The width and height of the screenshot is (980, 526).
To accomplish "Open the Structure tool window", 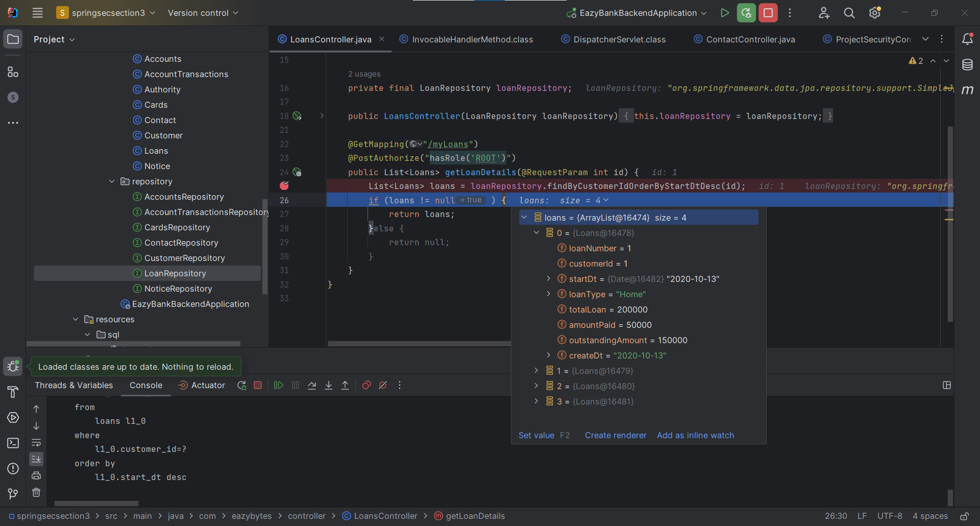I will [x=13, y=72].
